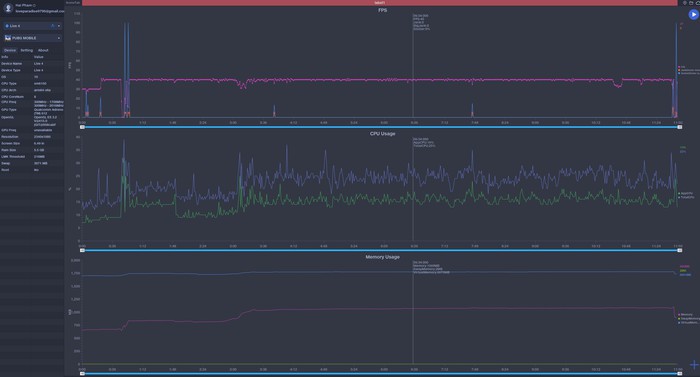Start recording with the blue play button
The image size is (700, 377).
pos(693,14)
